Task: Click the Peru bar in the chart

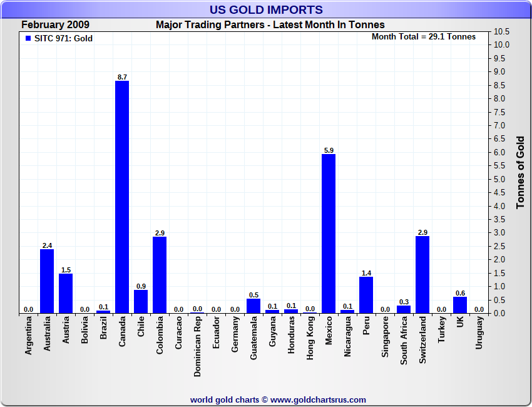Action: pos(366,295)
